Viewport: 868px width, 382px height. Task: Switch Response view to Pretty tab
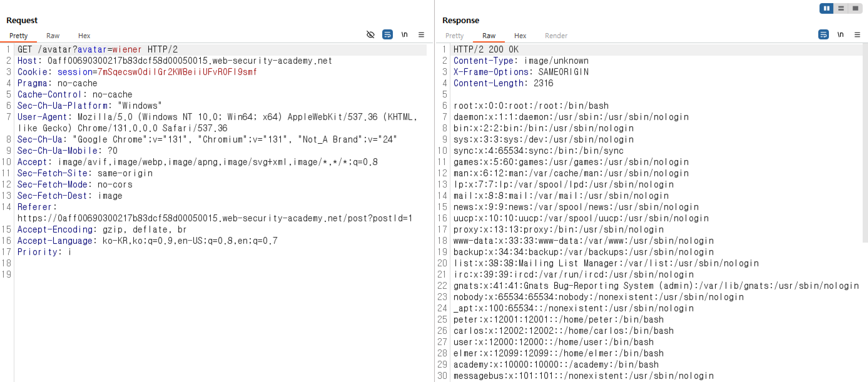[454, 36]
